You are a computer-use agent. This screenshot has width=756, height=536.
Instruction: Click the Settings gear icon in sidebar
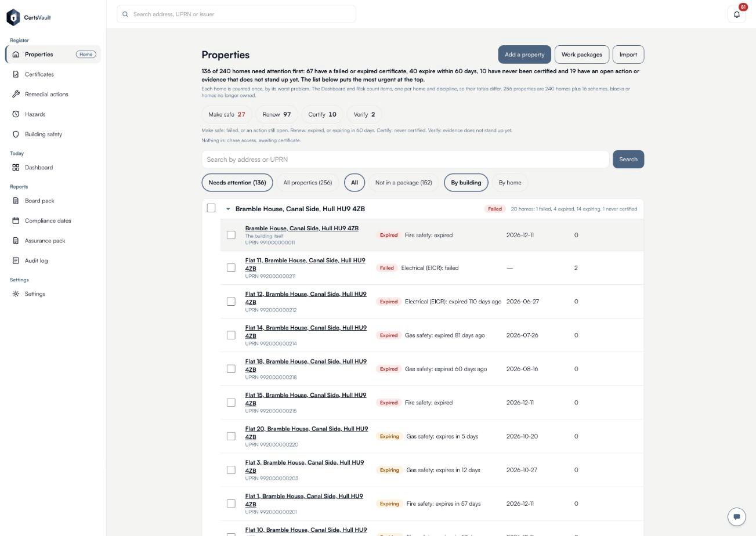(16, 294)
